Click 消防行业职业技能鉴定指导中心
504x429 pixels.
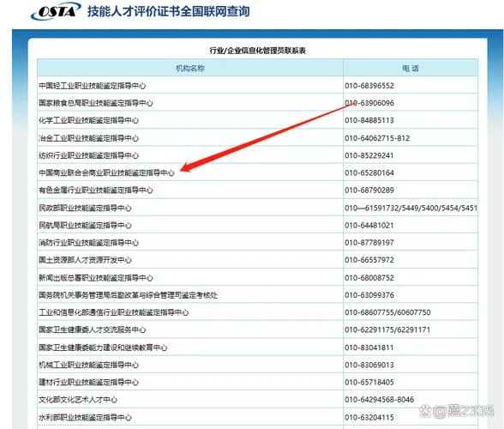89,243
